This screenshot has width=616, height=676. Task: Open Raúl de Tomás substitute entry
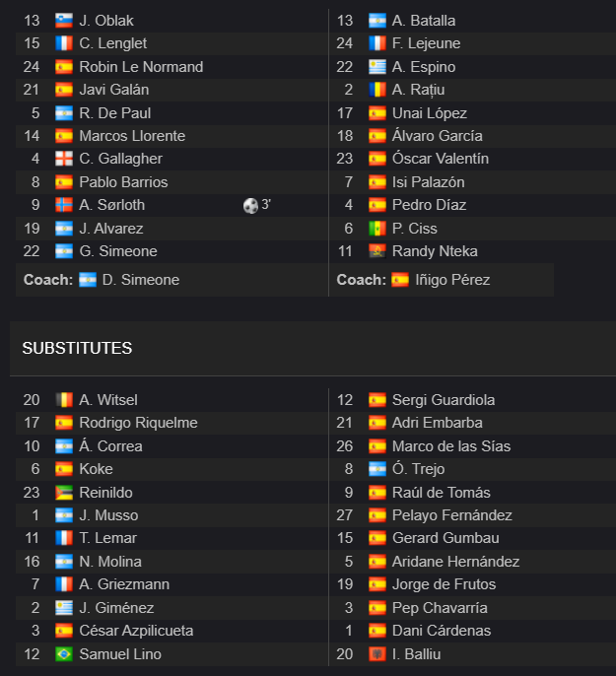tap(441, 493)
